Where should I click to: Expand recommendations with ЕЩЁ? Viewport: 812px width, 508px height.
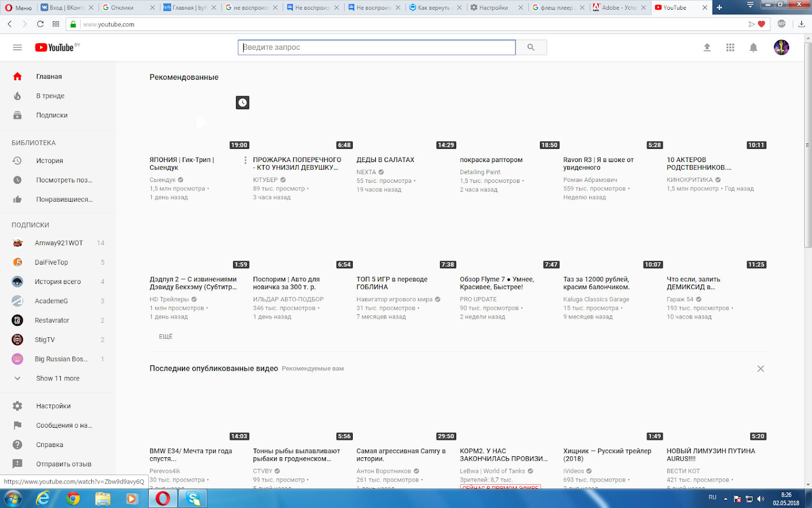[166, 336]
